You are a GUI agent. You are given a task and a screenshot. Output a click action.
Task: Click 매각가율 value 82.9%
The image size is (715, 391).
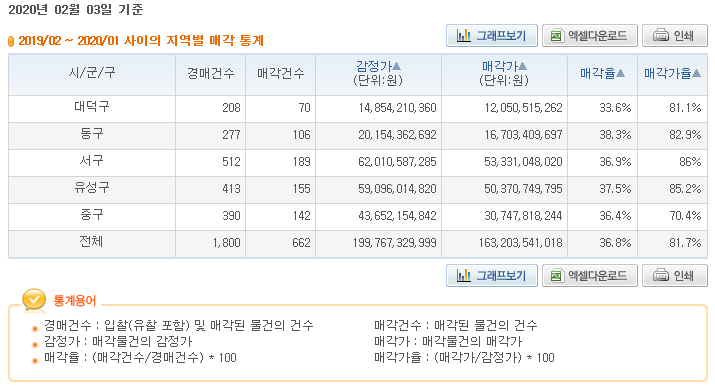[x=685, y=135]
